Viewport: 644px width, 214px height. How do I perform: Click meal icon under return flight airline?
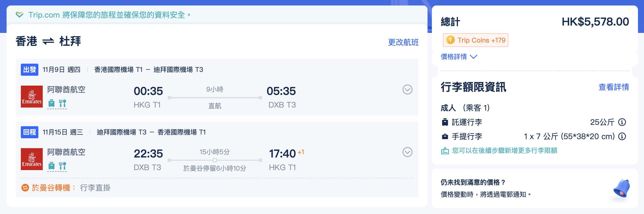(62, 166)
